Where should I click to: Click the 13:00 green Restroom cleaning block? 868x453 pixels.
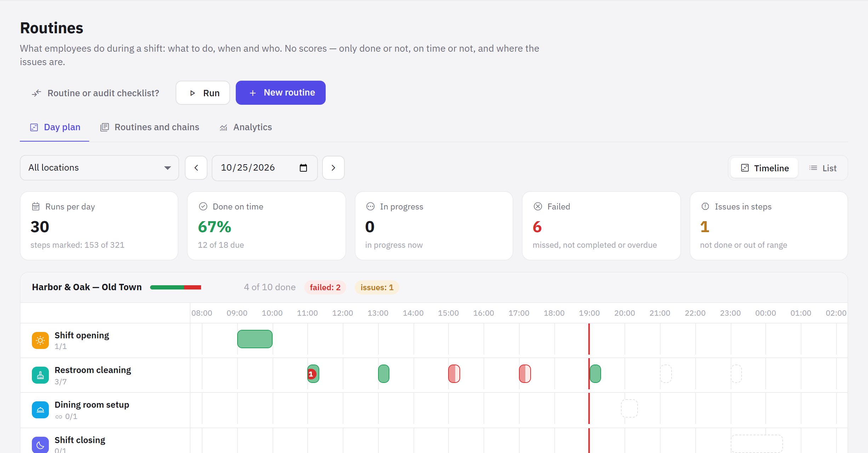tap(384, 374)
